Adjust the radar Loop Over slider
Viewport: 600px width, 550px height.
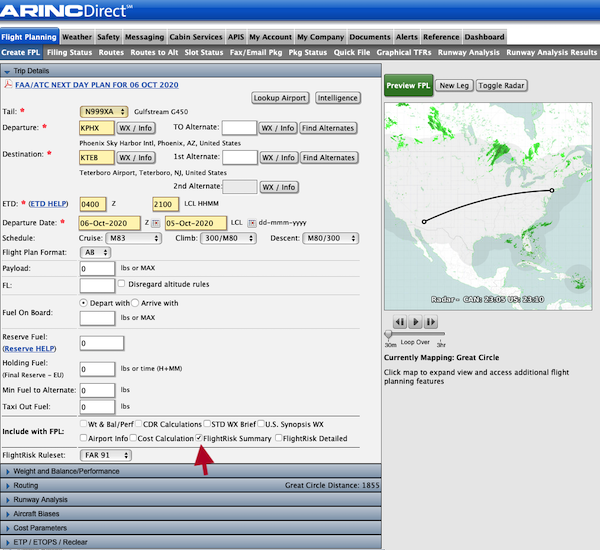point(389,335)
